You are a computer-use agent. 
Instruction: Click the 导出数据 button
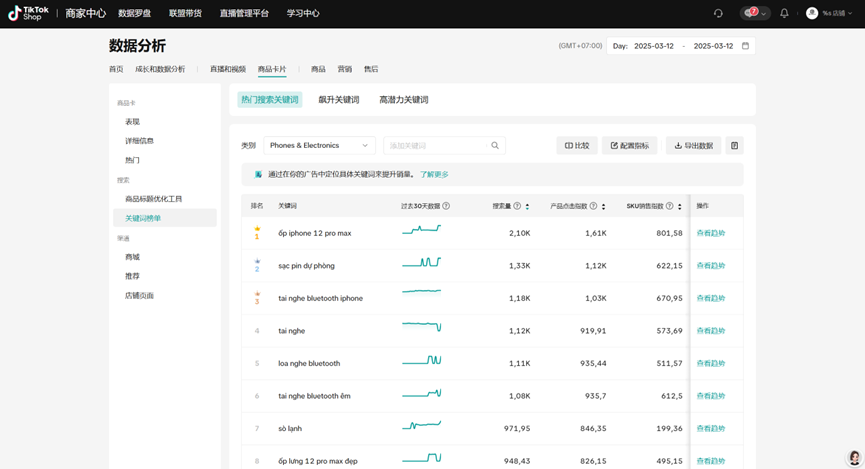click(693, 146)
